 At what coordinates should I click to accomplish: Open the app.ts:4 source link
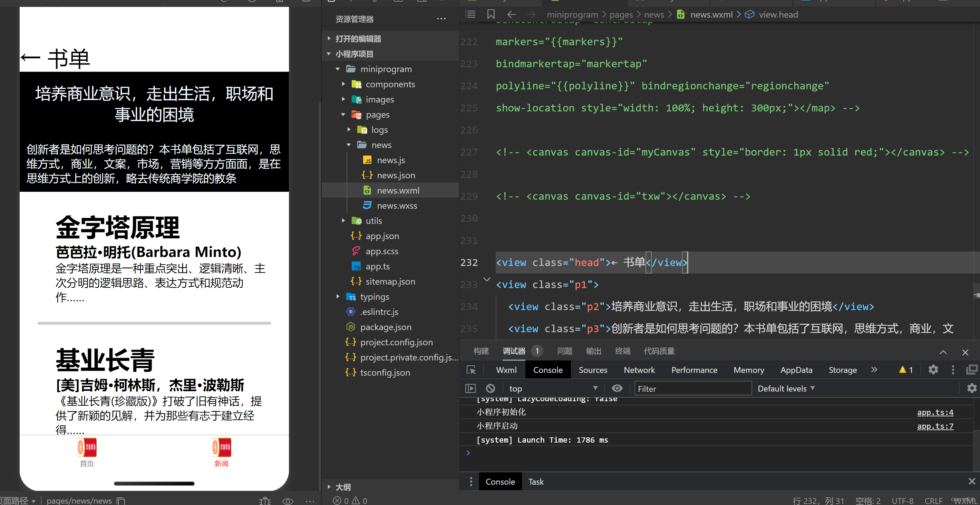(x=935, y=412)
